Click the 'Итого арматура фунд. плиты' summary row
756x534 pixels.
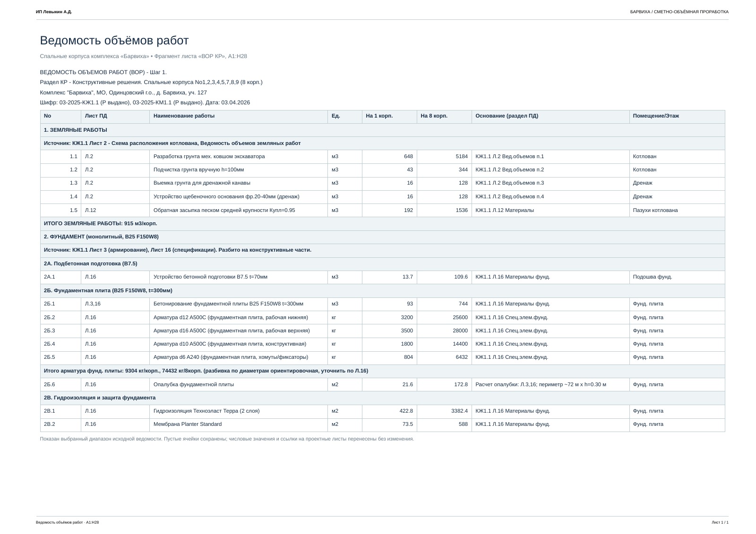coord(383,371)
